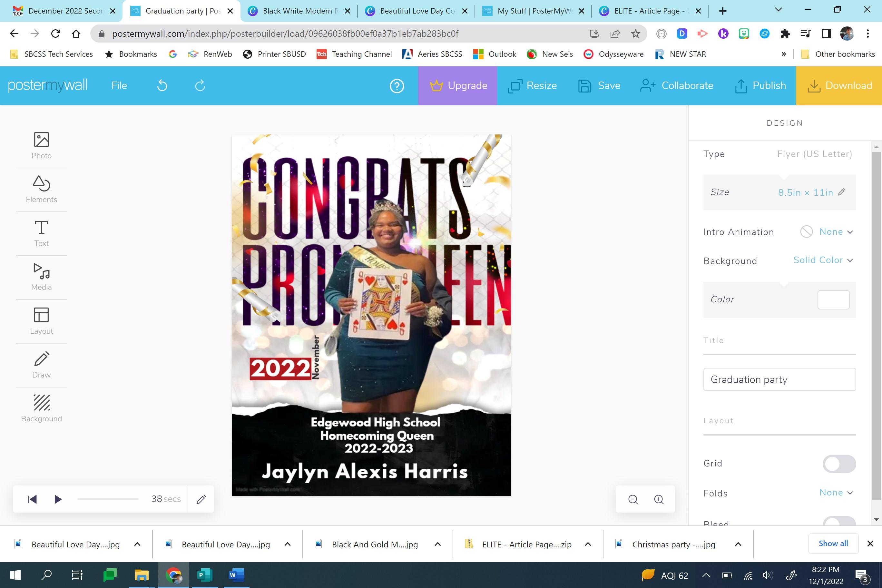This screenshot has height=588, width=882.
Task: Open the Media panel
Action: coord(41,277)
